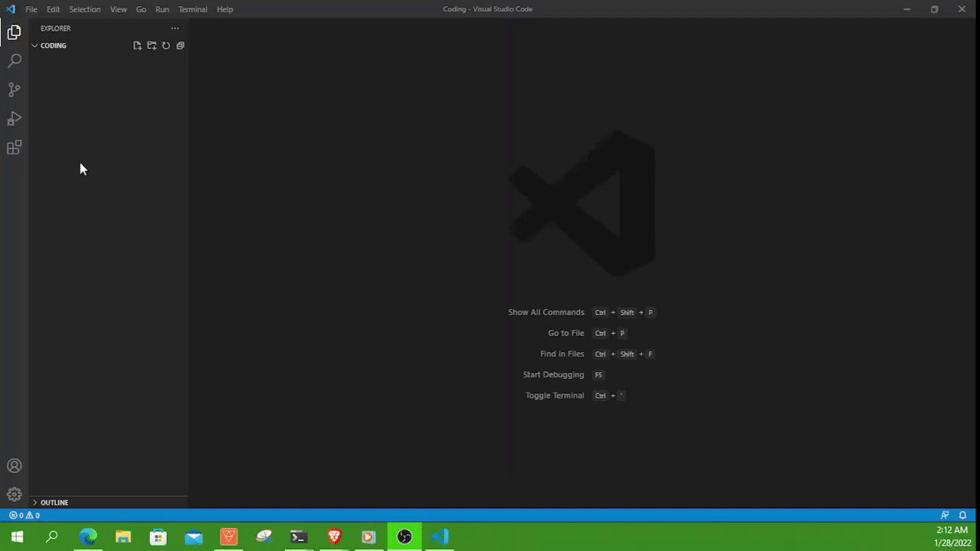Open the Search view in the Activity Bar
This screenshot has height=551, width=980.
pos(14,60)
